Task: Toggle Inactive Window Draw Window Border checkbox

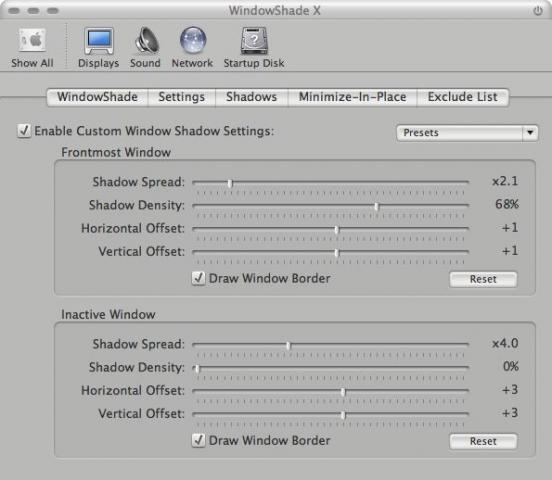Action: (x=198, y=440)
